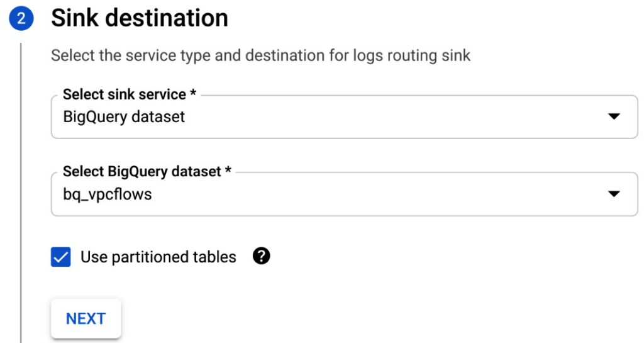Screen dimensions: 644x343
Task: Click the step 2 number badge
Action: coord(21,19)
